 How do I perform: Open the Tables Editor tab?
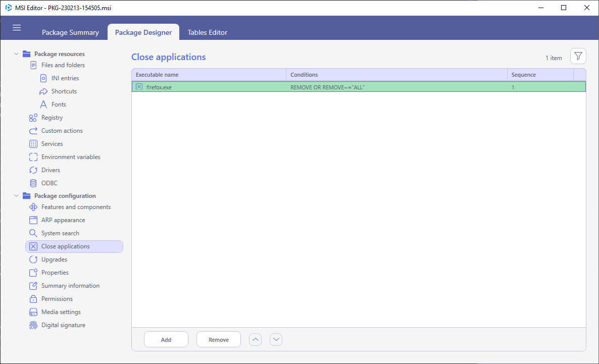click(208, 32)
